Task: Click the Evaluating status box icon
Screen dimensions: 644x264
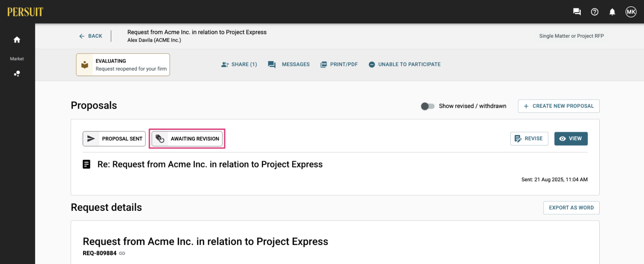Action: 85,65
